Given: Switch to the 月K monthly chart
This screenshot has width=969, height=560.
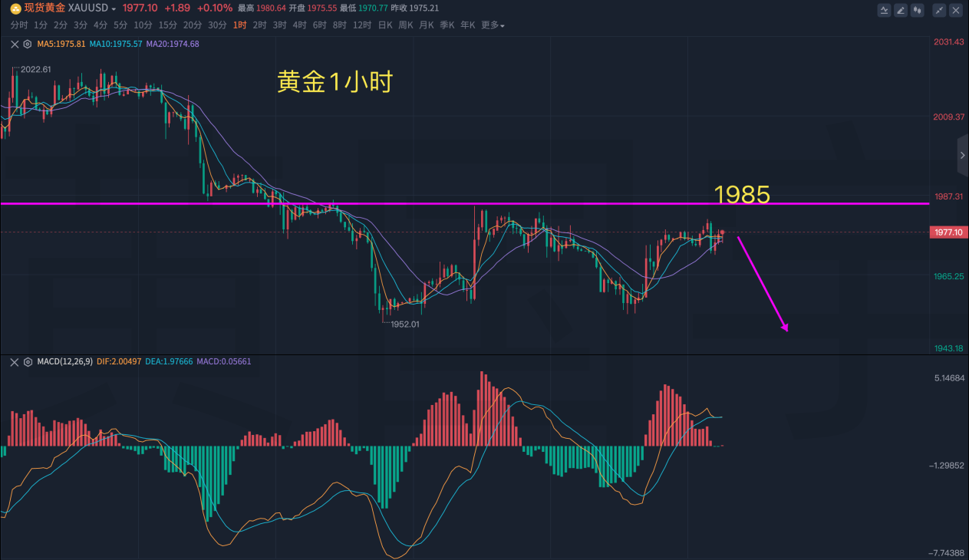Looking at the screenshot, I should click(x=427, y=25).
